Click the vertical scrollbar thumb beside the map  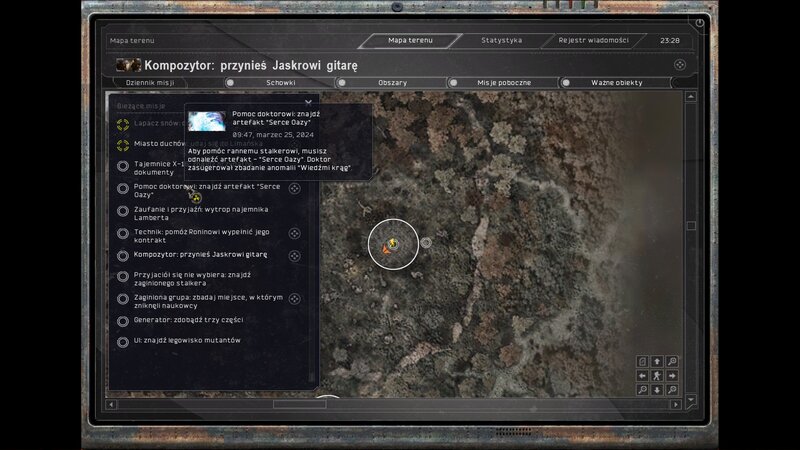pos(691,226)
